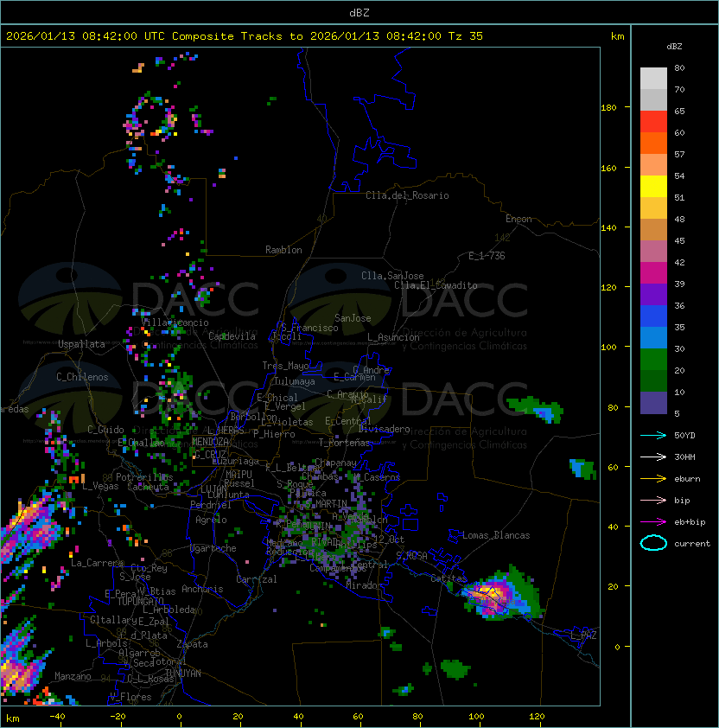The image size is (719, 728).
Task: Click the cyan 50YD track arrow in legend
Action: (653, 436)
